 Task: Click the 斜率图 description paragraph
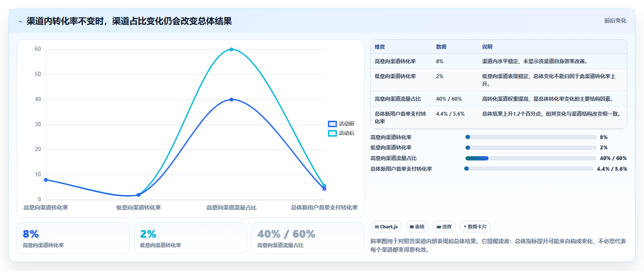499,245
